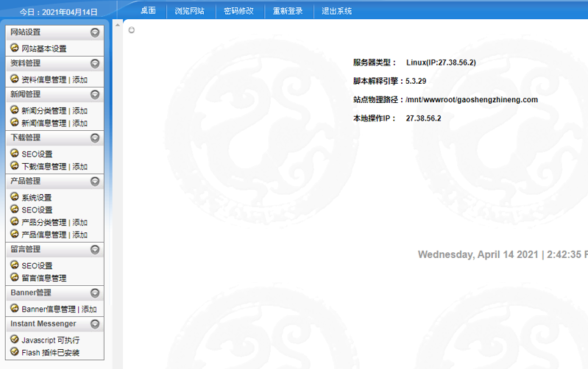Screen dimensions: 588x369
Task: Select 添加 next to 产品信息管理
Action: click(80, 235)
